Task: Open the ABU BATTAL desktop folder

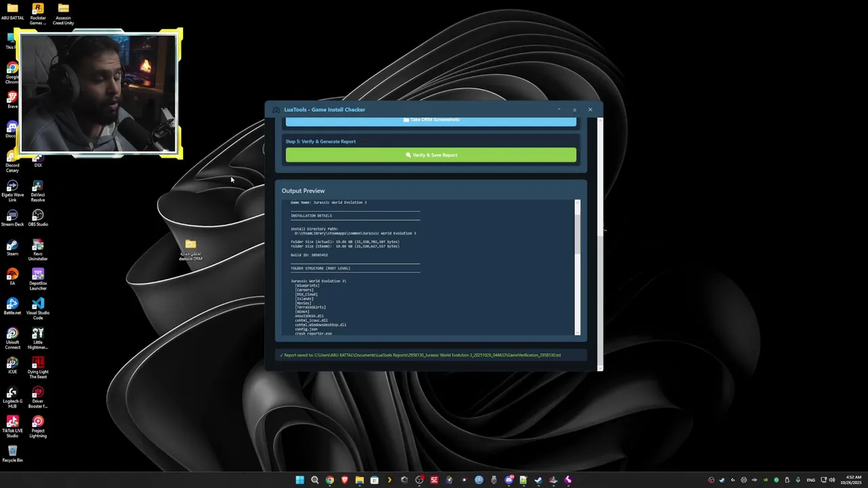Action: (12, 12)
